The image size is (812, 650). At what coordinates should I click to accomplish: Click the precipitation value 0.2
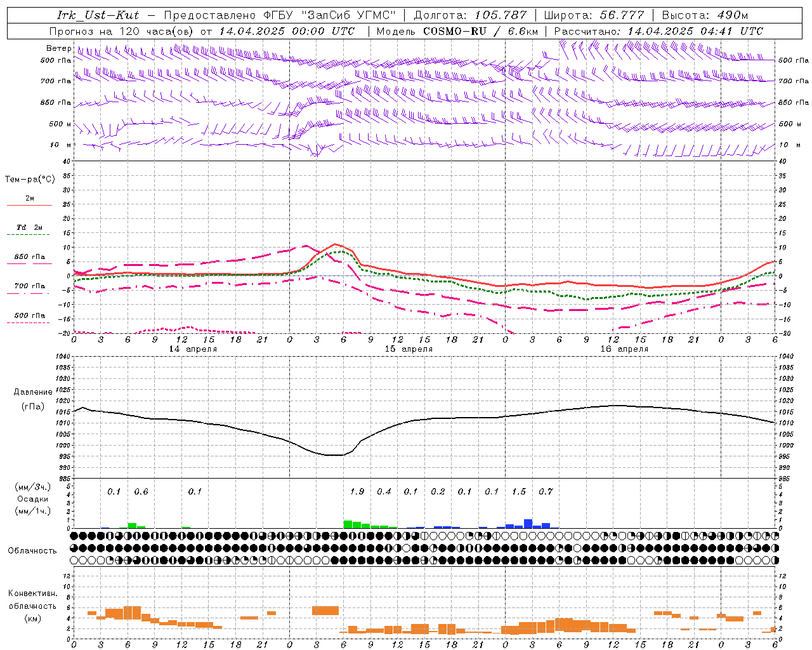click(x=438, y=491)
